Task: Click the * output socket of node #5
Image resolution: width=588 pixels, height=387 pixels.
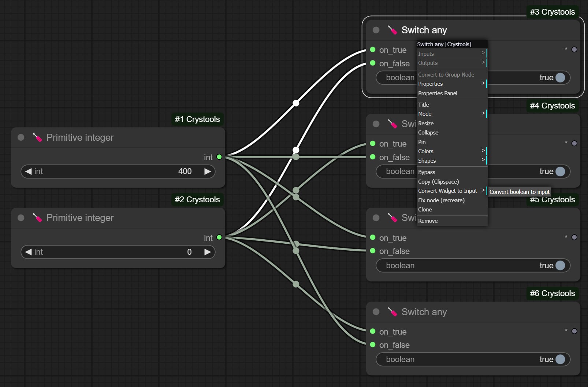Action: [574, 237]
